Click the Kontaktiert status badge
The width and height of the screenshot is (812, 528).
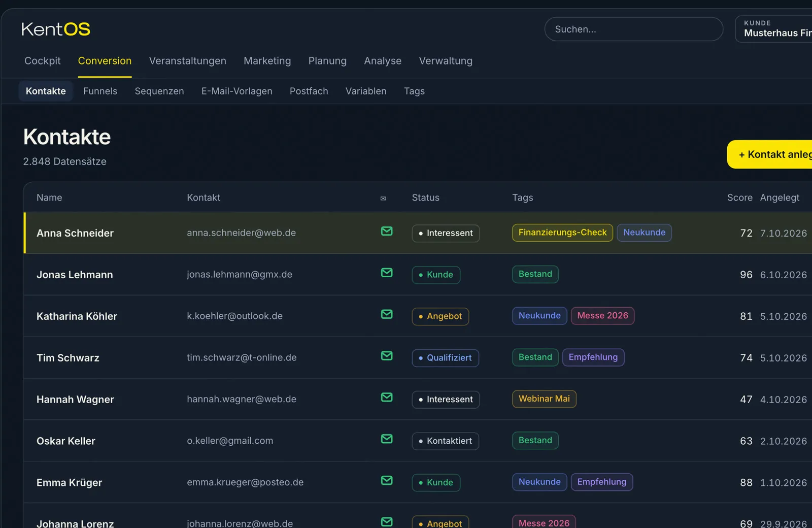446,441
